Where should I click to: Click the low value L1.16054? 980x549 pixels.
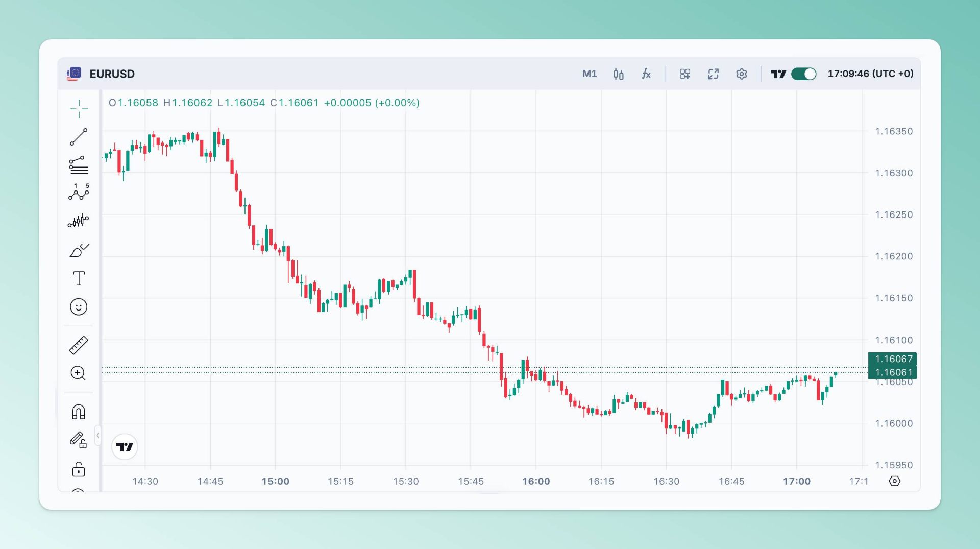coord(241,103)
